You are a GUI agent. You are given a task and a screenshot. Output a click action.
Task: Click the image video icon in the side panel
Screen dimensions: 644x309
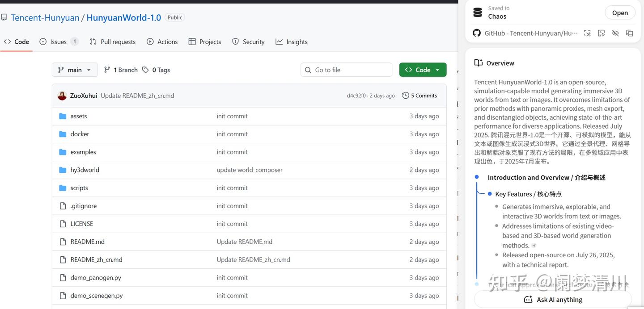click(x=602, y=33)
